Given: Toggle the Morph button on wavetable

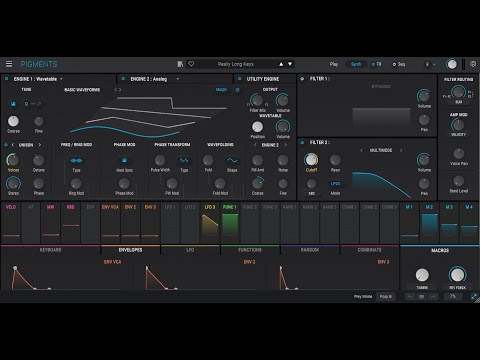Looking at the screenshot, I should (221, 90).
